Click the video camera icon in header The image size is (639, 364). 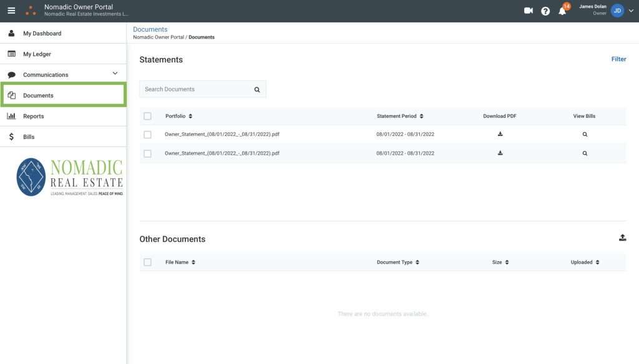click(529, 11)
